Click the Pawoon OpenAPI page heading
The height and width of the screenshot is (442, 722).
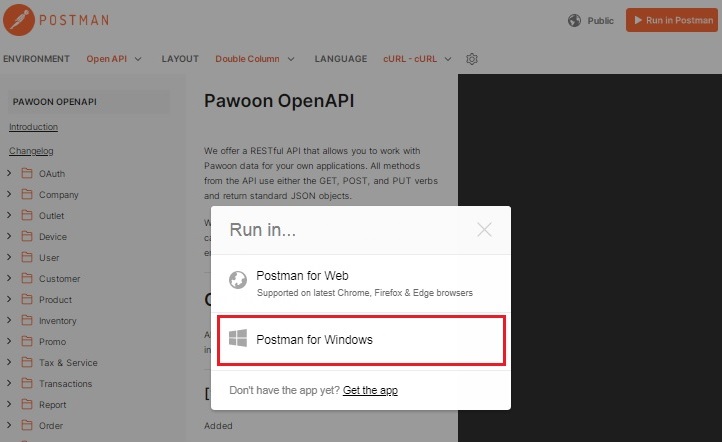(x=279, y=101)
